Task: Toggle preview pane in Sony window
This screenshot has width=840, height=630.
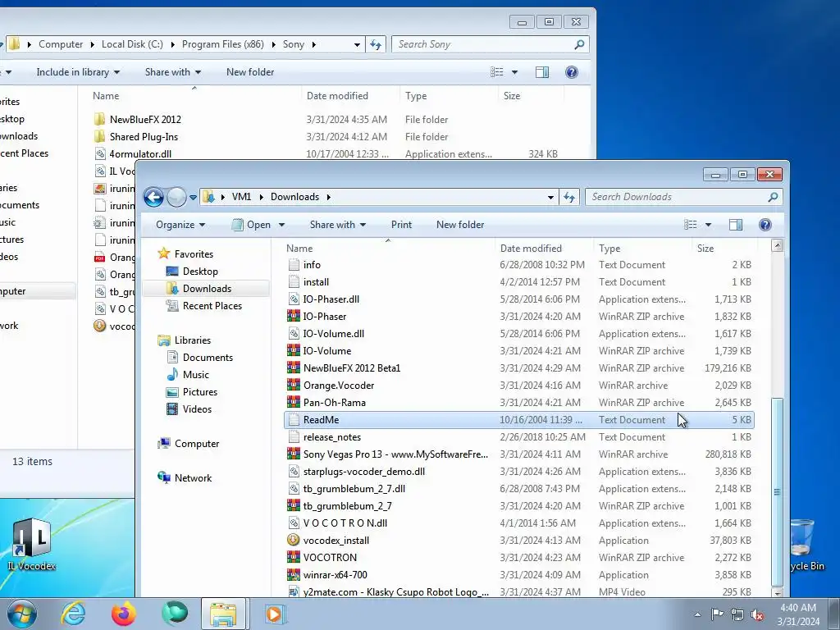Action: 542,72
